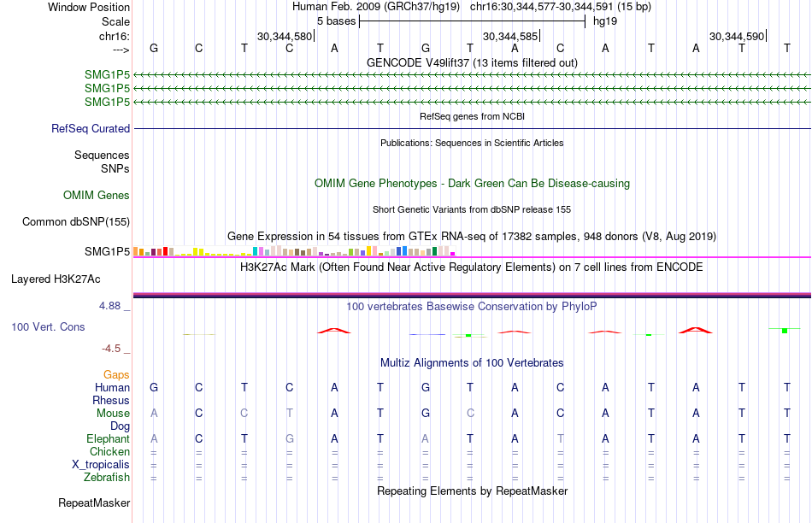Select the RepeatMasker track label
Viewport: 812px width, 523px height.
click(94, 502)
